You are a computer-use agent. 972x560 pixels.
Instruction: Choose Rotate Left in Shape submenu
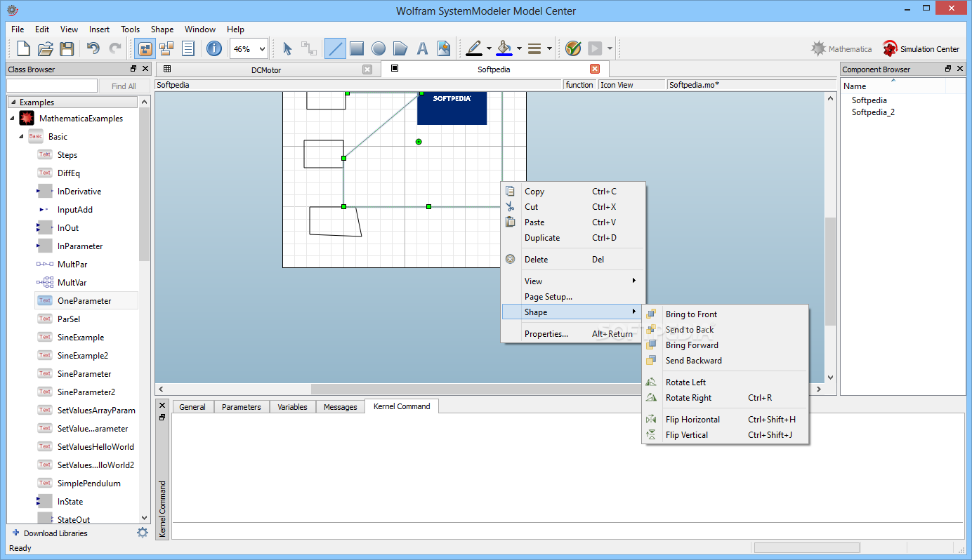point(725,382)
